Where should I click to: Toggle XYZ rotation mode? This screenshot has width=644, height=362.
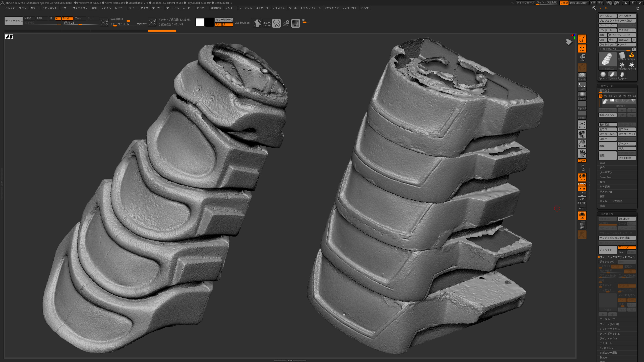click(x=582, y=161)
